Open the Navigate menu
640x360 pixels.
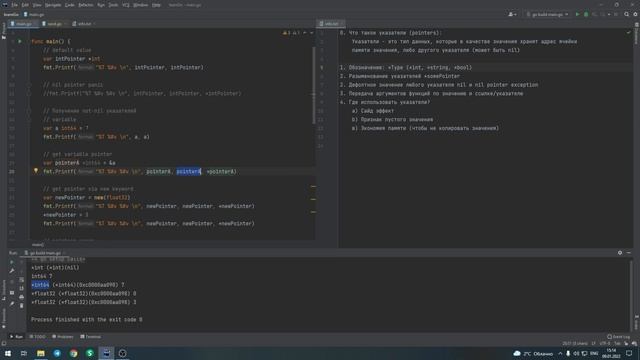pyautogui.click(x=53, y=5)
